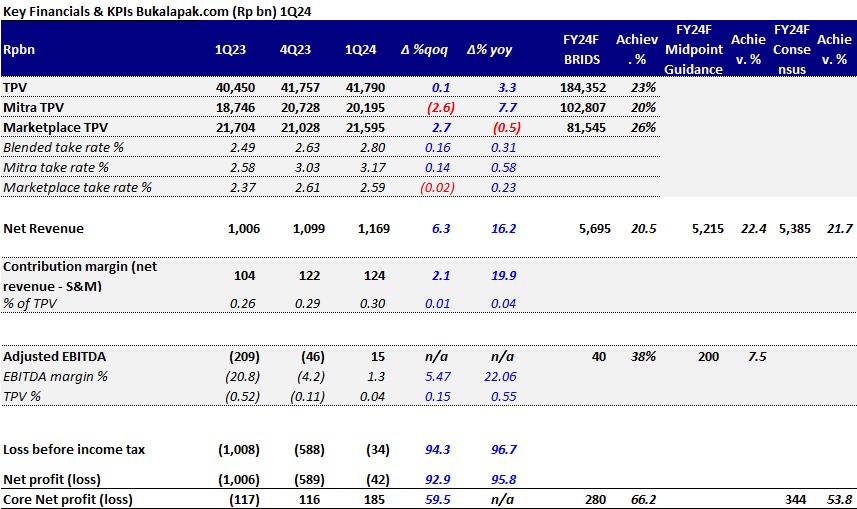Select the Net Revenue guidance value 5,215
The width and height of the screenshot is (857, 509).
708,229
